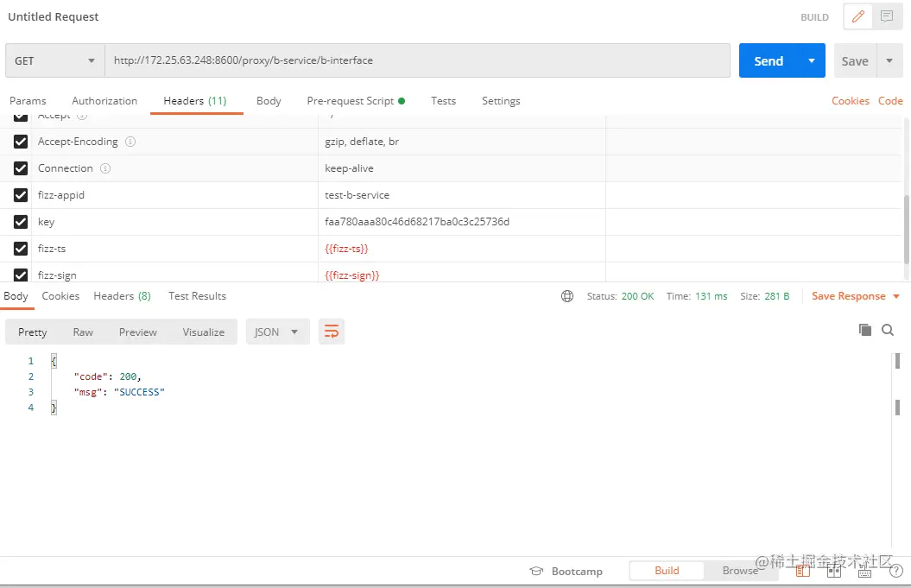The image size is (911, 588).
Task: Uncheck the key header checkbox
Action: tap(21, 221)
